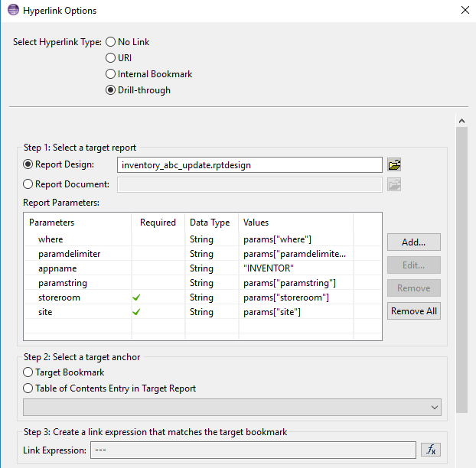The image size is (476, 468).
Task: Select the No Link radio button
Action: pos(110,42)
